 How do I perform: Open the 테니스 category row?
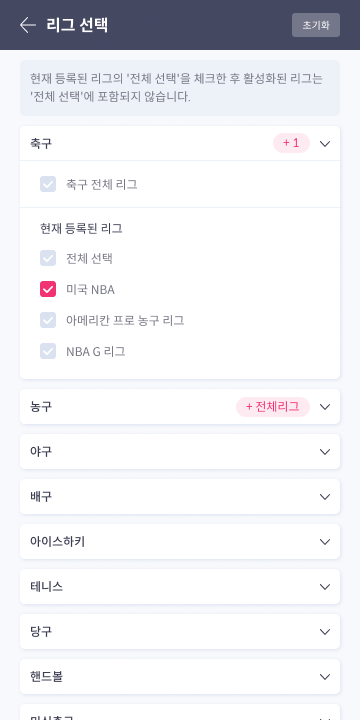click(180, 587)
